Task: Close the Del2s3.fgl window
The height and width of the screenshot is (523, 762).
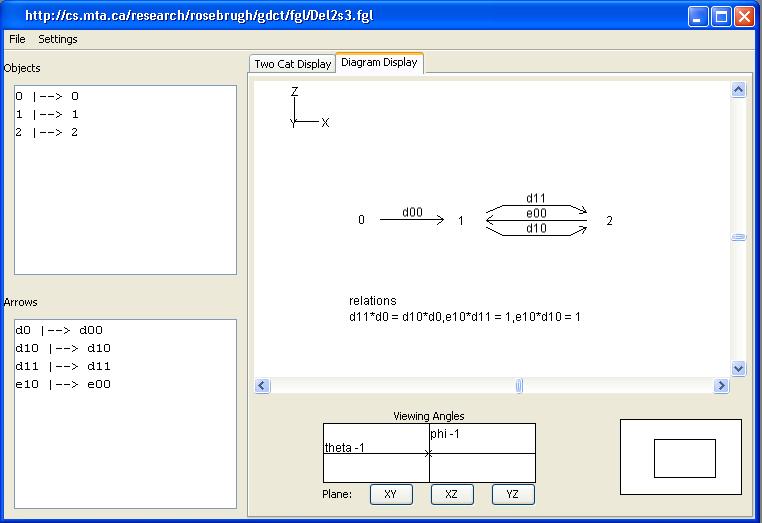Action: click(x=744, y=17)
